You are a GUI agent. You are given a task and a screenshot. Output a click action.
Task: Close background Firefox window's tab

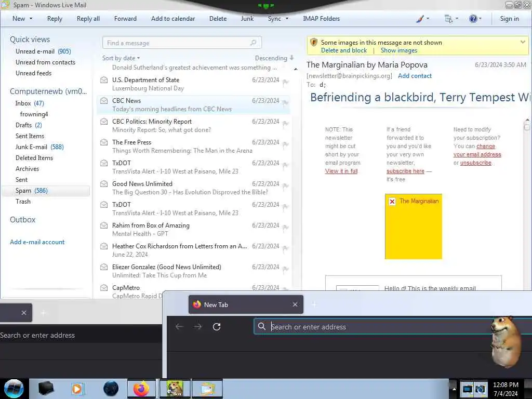click(24, 313)
